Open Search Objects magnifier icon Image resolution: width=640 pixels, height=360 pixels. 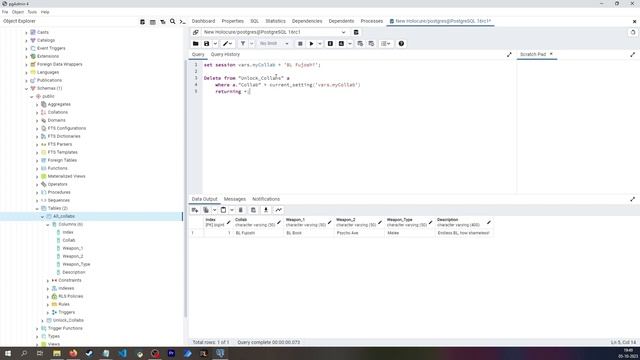tap(173, 21)
